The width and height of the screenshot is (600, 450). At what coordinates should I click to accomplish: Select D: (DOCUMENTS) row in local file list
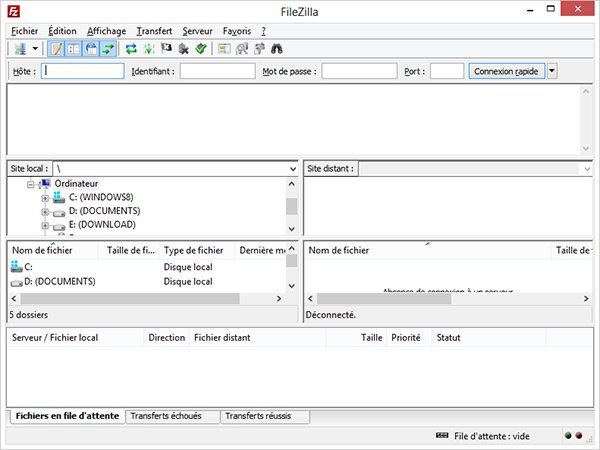click(147, 282)
